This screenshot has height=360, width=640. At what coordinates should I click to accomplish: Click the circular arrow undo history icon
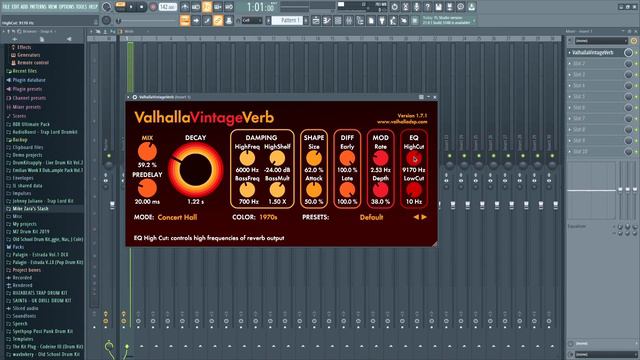[394, 7]
